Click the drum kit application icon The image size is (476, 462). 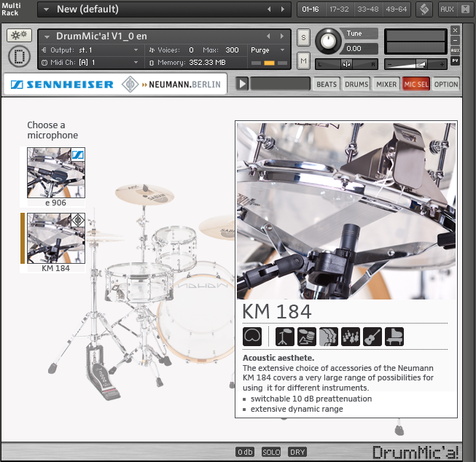(307, 337)
